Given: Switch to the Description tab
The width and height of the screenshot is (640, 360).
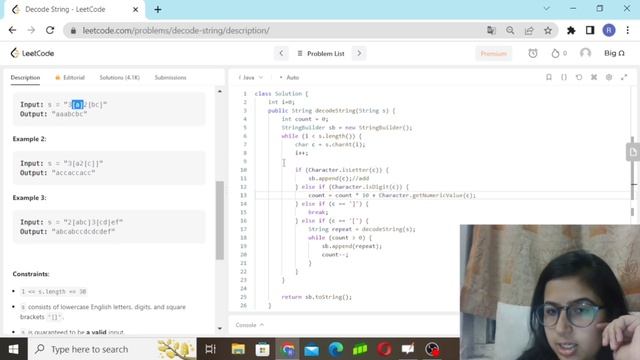Looking at the screenshot, I should pyautogui.click(x=25, y=78).
